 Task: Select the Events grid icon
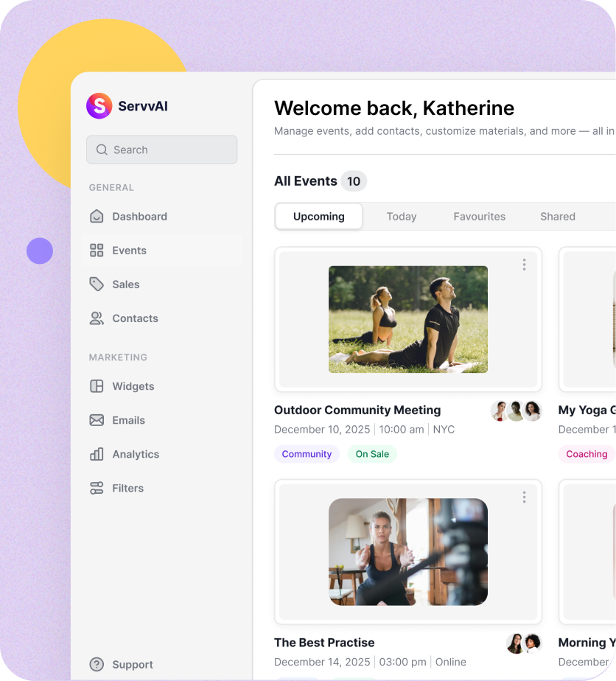[97, 251]
